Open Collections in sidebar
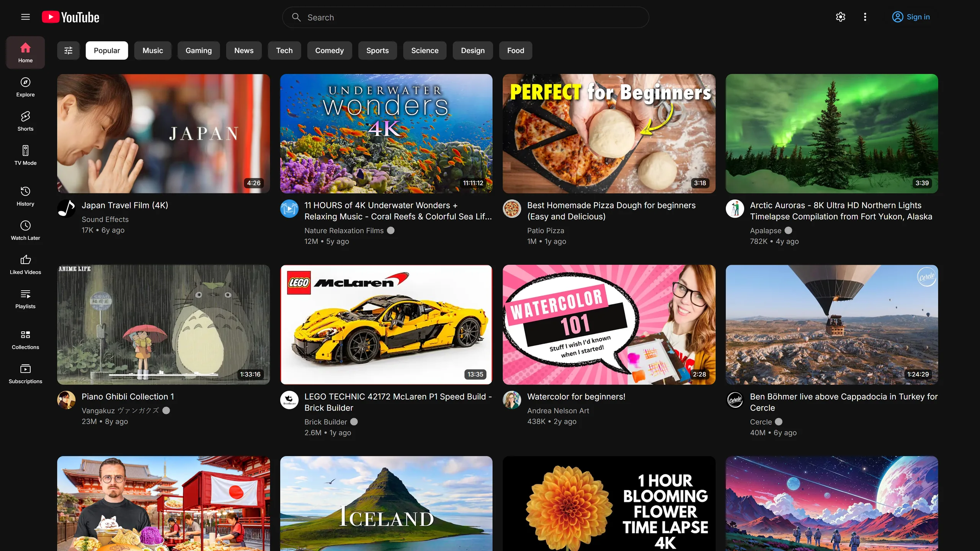980x551 pixels. tap(25, 339)
